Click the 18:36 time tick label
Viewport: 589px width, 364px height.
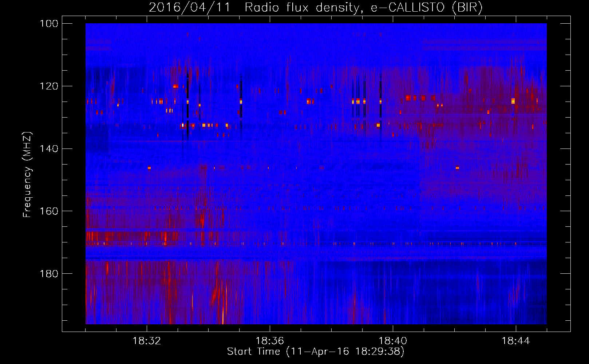[x=270, y=341]
